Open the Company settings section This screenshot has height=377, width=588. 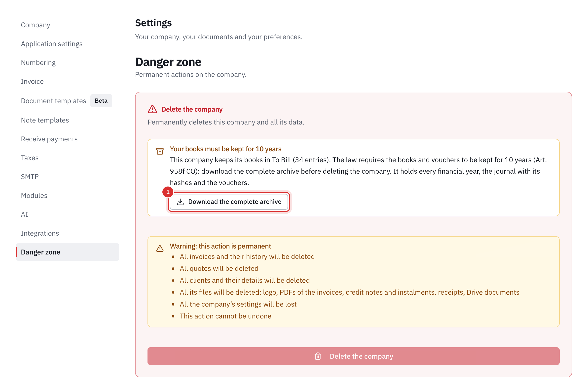[x=36, y=25]
